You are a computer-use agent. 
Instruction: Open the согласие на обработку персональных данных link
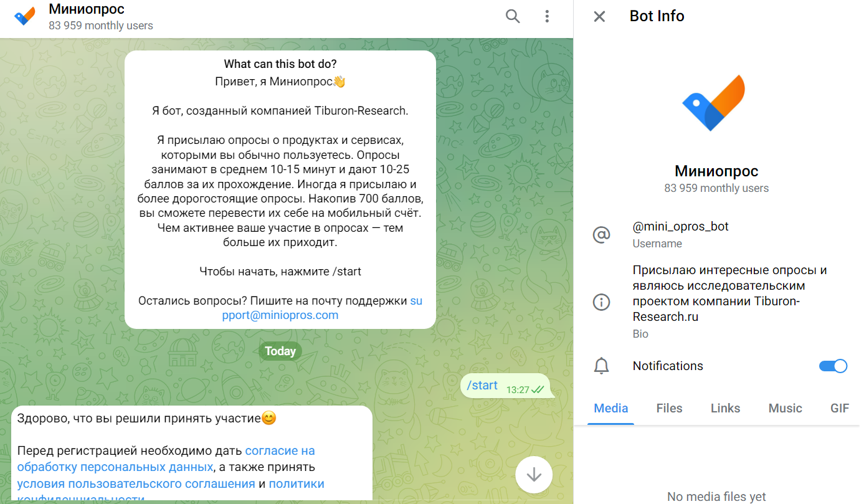166,459
